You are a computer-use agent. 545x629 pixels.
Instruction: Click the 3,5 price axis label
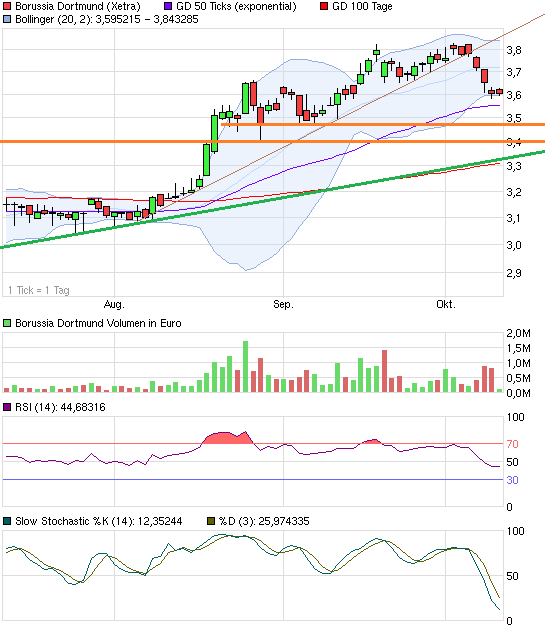[x=514, y=118]
